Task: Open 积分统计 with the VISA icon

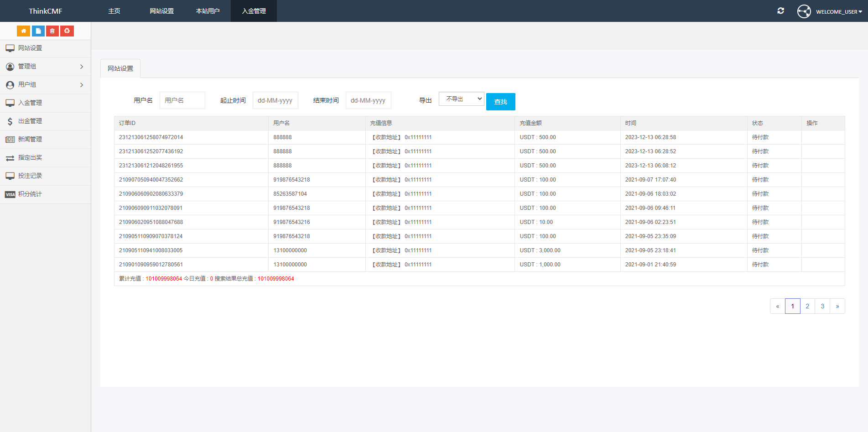Action: (x=30, y=194)
